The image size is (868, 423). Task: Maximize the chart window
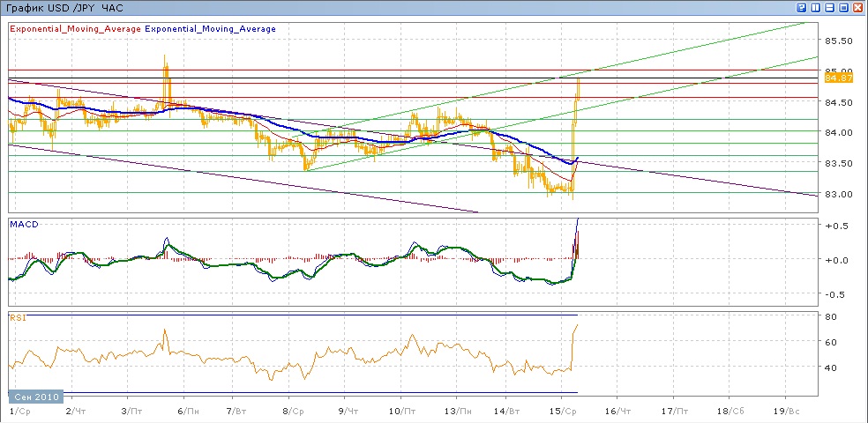pos(843,7)
